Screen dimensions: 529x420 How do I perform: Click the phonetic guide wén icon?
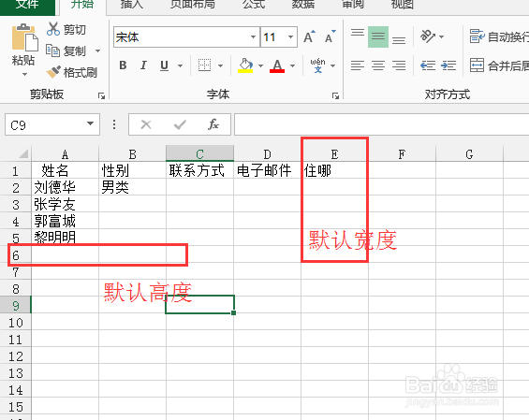317,65
